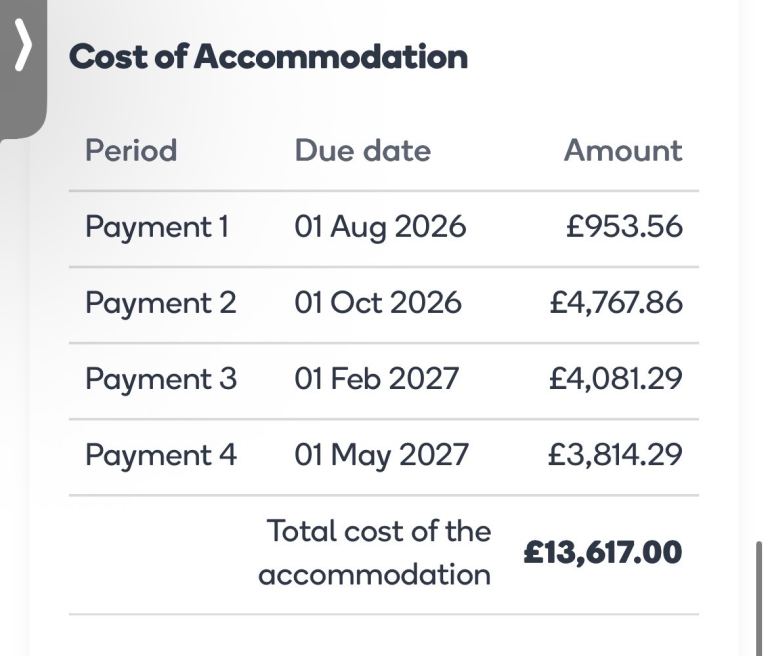Expand the side panel chevron arrow
This screenshot has height=656, width=768.
coord(23,45)
